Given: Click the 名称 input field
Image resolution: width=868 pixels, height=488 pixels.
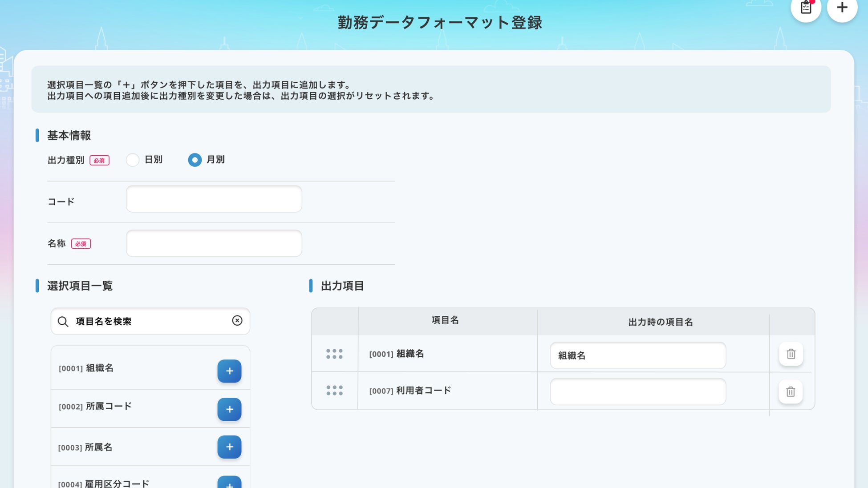Looking at the screenshot, I should coord(214,243).
